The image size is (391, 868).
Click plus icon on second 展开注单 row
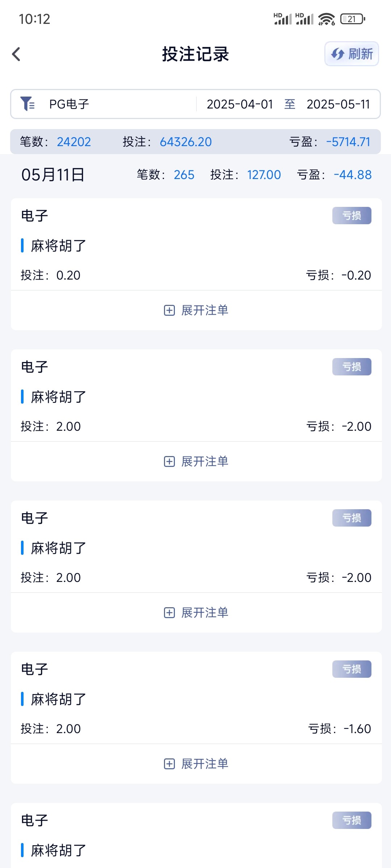[169, 461]
